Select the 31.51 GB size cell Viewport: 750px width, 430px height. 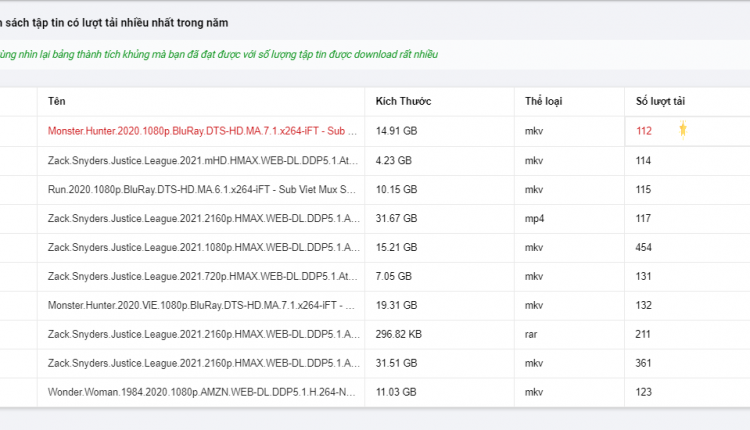coord(396,363)
